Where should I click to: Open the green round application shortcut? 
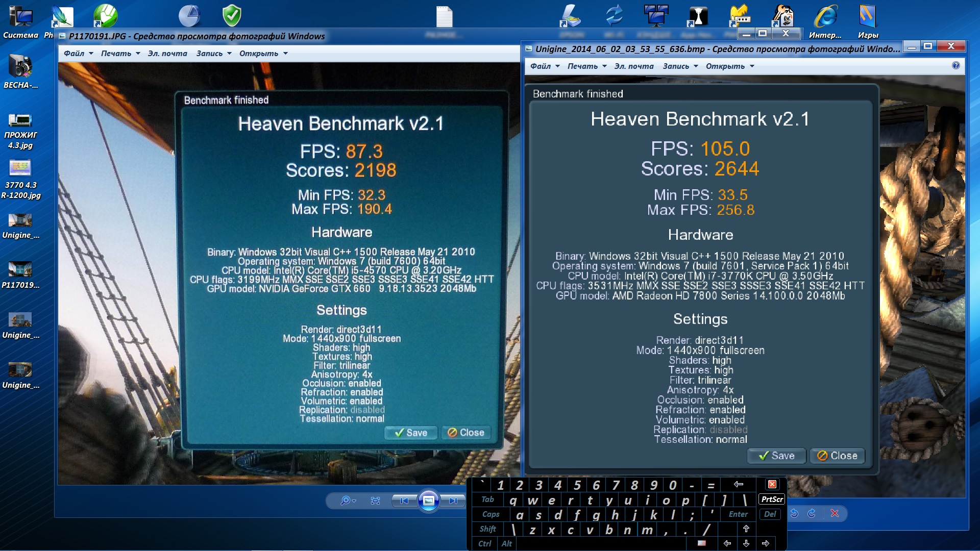click(106, 15)
